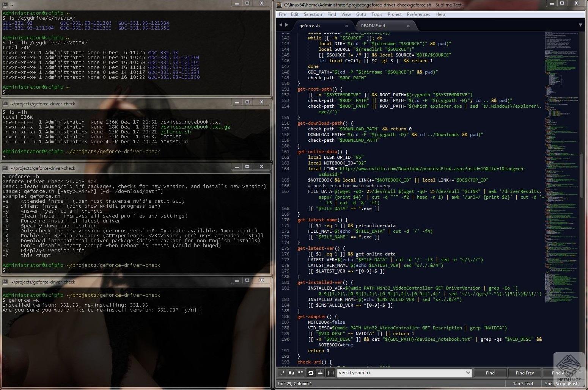Maximize the geforce -R terminal window
588x390 pixels.
pyautogui.click(x=247, y=280)
